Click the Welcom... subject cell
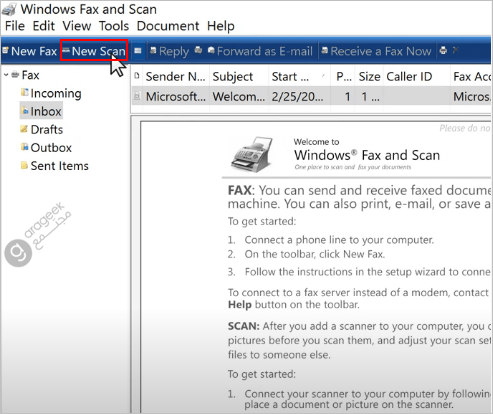Screen dimensions: 493x414 (x=239, y=97)
